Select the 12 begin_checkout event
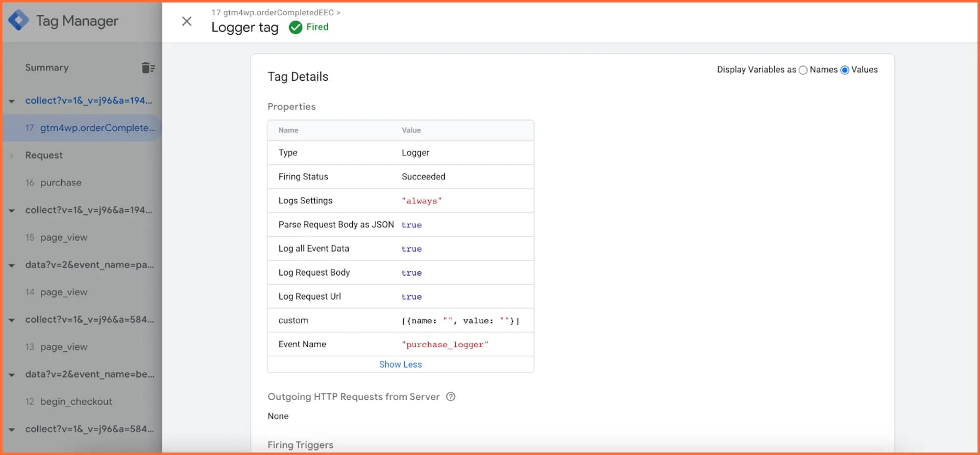Screen dimensions: 980x455 click(x=69, y=401)
